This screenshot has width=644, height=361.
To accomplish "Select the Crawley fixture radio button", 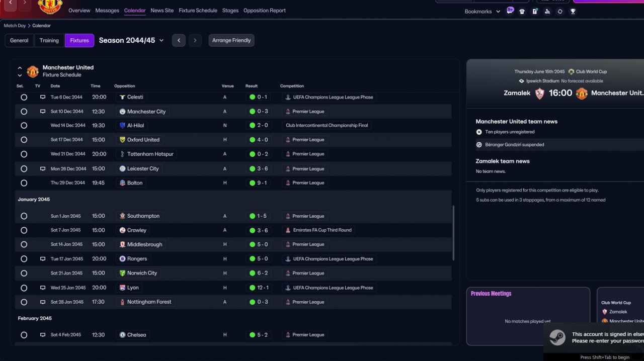I will pos(24,230).
